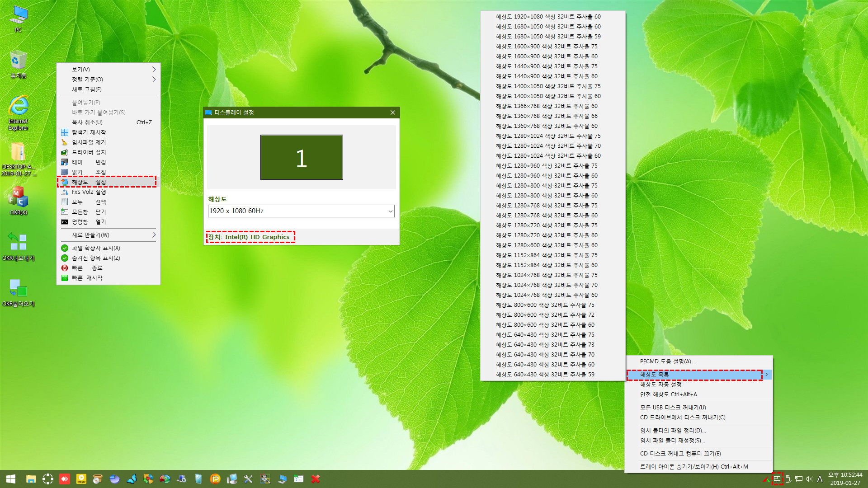Open the blue pie-ball icon in taskbar
Viewport: 868px width, 488px height.
point(114,479)
